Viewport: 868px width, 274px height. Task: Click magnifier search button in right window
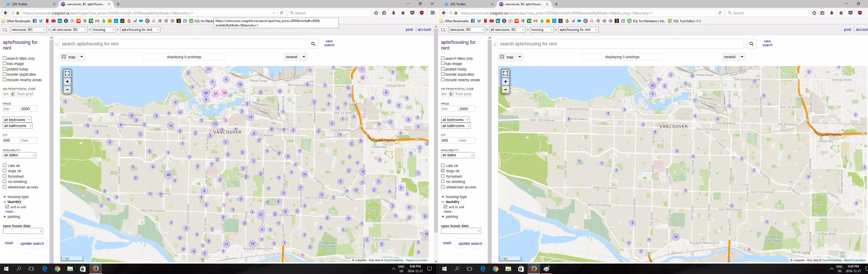point(751,44)
